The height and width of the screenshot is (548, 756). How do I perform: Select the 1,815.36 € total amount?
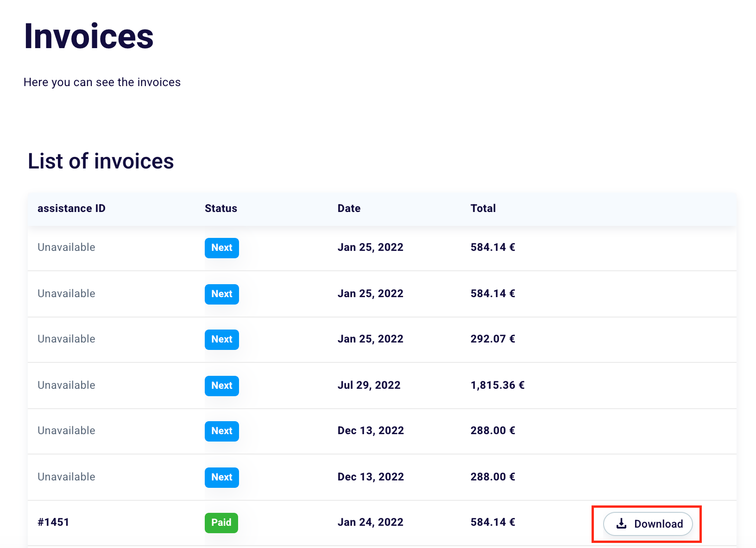(497, 385)
